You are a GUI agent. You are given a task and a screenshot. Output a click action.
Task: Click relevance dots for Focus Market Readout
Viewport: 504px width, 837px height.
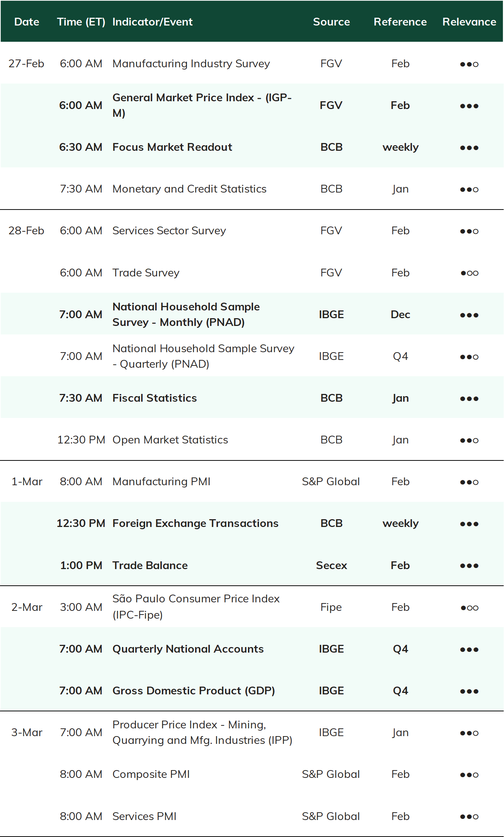point(469,147)
